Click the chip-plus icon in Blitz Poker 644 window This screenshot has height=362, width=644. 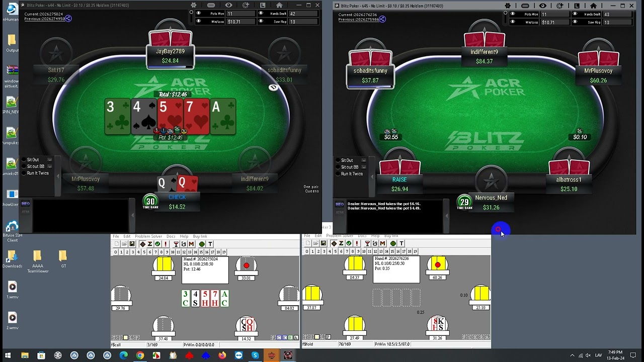pos(246,5)
